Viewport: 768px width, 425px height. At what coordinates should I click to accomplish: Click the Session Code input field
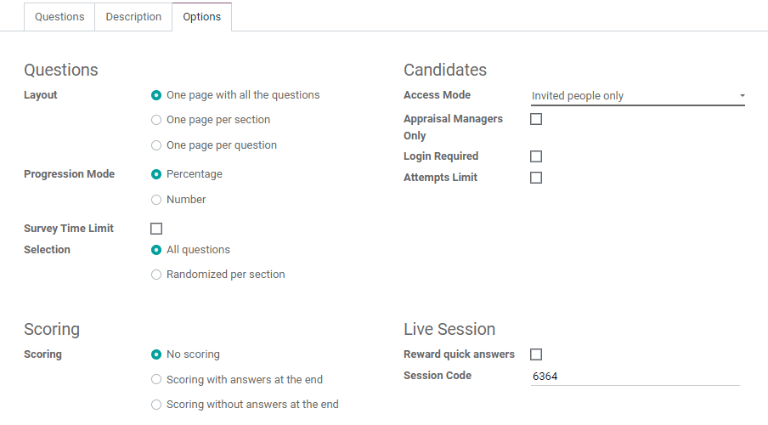click(636, 376)
